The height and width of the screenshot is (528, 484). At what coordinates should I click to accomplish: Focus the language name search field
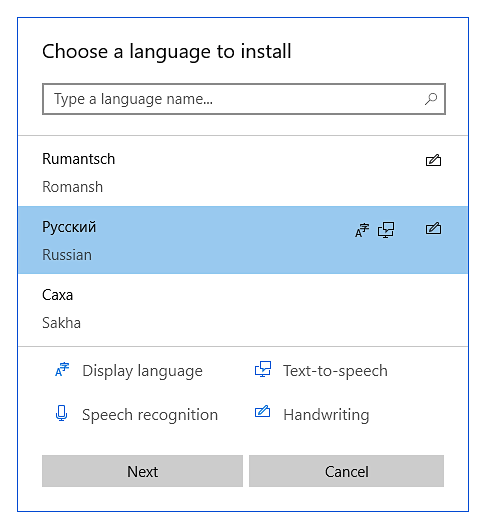point(244,99)
